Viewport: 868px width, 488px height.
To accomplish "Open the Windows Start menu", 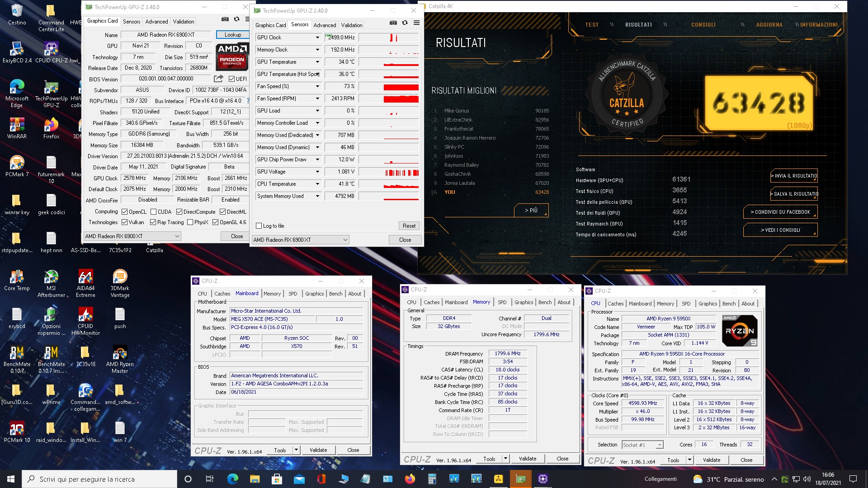I will (11, 479).
